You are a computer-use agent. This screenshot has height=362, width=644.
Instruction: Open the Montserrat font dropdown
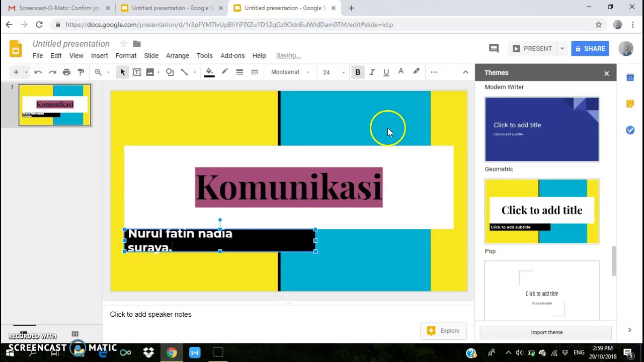[290, 72]
